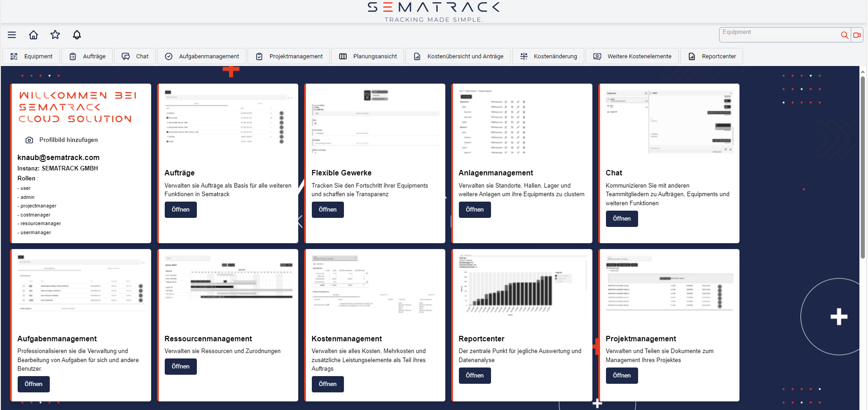Click the search magnifier icon
868x410 pixels.
coord(844,35)
